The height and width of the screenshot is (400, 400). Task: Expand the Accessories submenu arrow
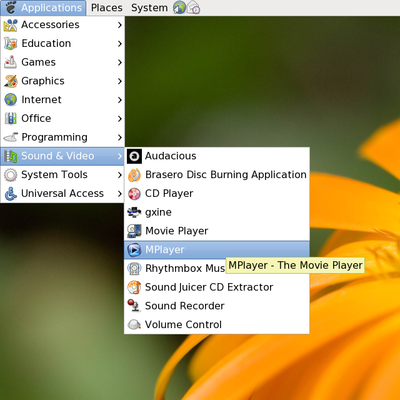pyautogui.click(x=120, y=25)
